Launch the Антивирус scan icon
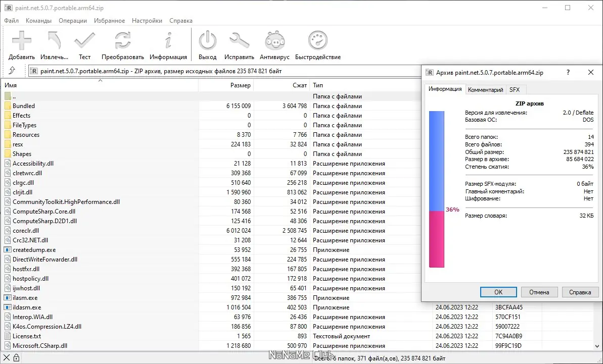This screenshot has width=603, height=364. (274, 41)
